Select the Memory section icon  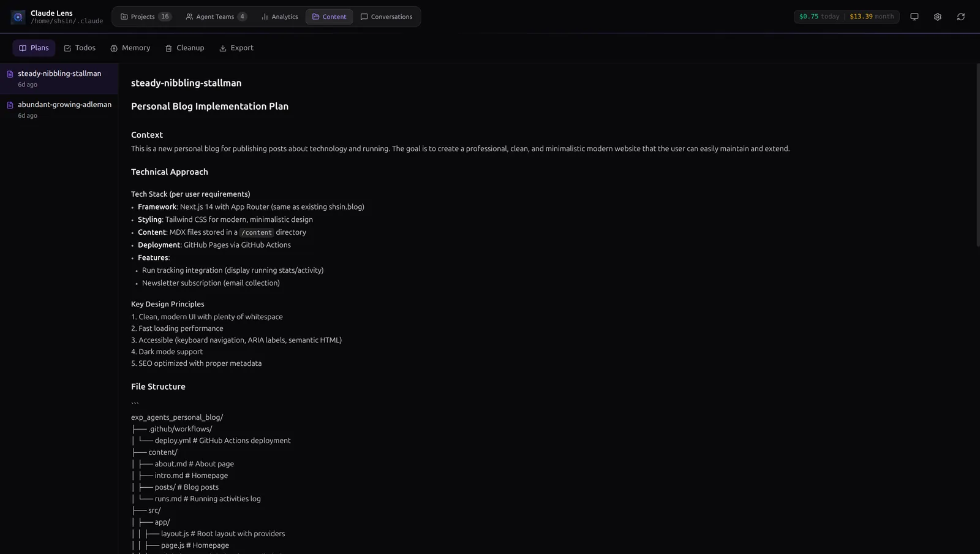coord(113,47)
